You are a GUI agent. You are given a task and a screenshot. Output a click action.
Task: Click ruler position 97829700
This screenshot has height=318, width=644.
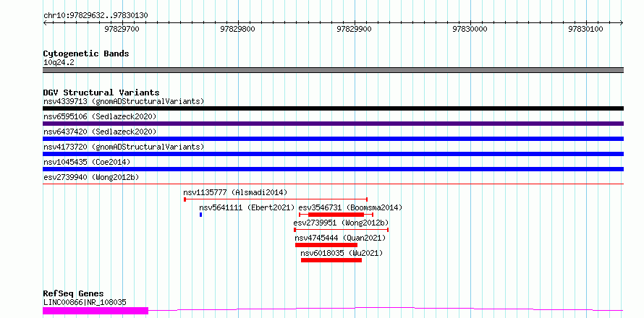point(122,29)
